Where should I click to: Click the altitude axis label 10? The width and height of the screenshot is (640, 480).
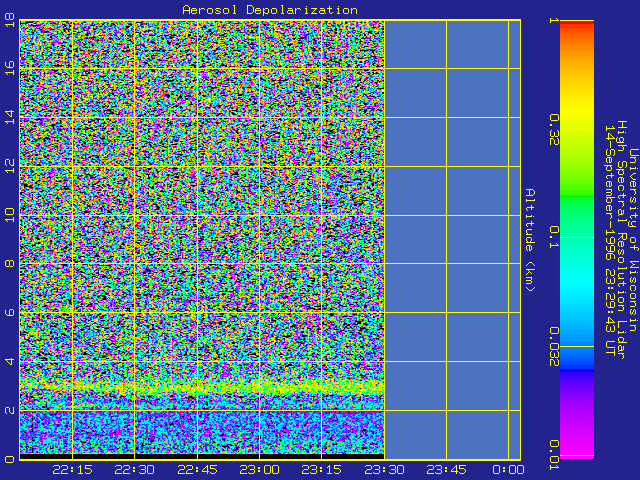[x=10, y=215]
